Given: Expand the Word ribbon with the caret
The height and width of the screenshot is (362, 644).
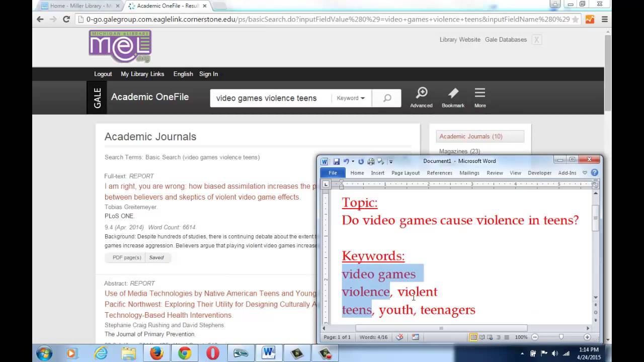Looking at the screenshot, I should point(585,172).
